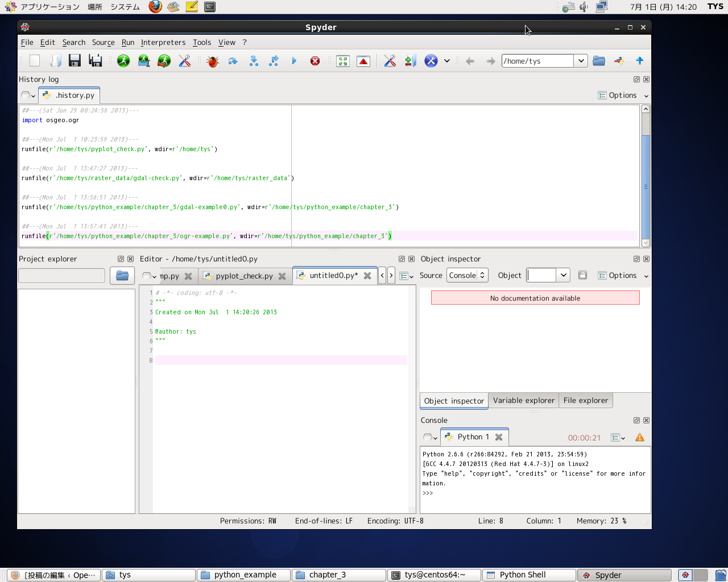
Task: Expand the Object field dropdown arrow
Action: click(563, 275)
